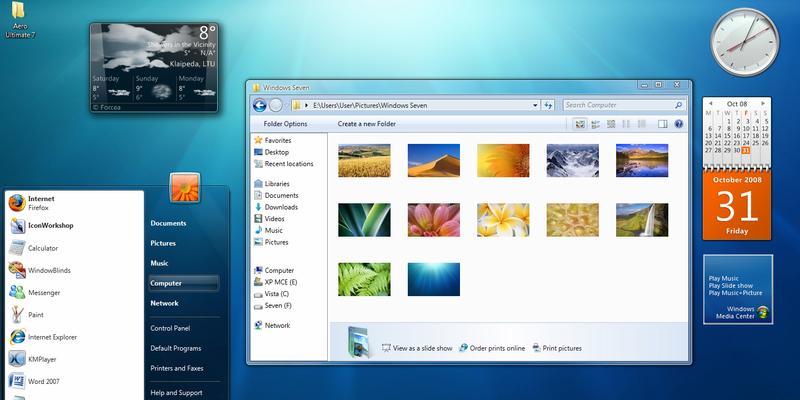Open XP MCE (E) drive
This screenshot has width=800, height=400.
click(276, 282)
